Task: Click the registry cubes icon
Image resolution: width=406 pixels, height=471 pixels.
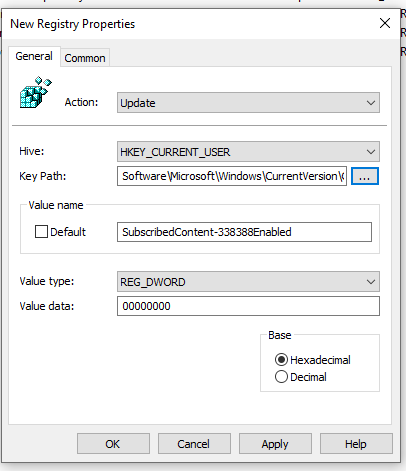Action: pyautogui.click(x=36, y=92)
